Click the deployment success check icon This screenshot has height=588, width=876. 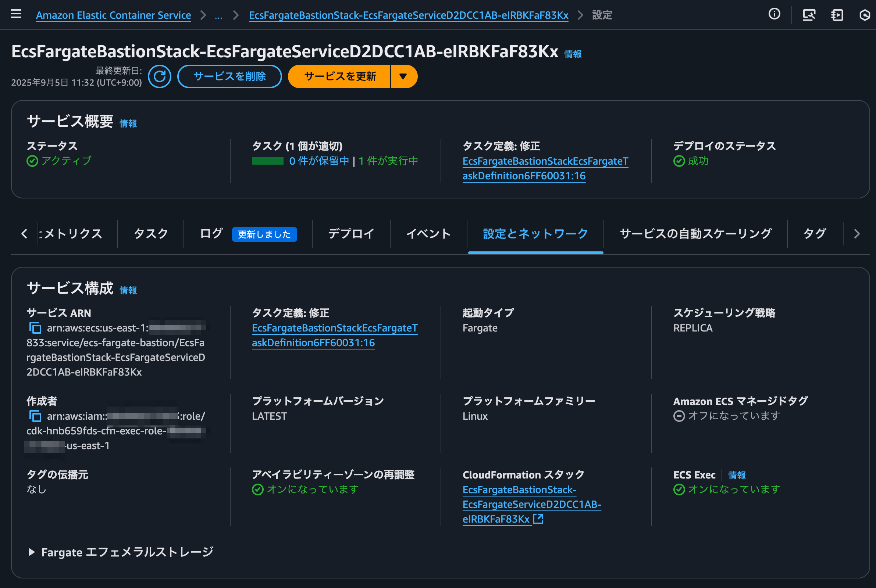click(x=679, y=161)
